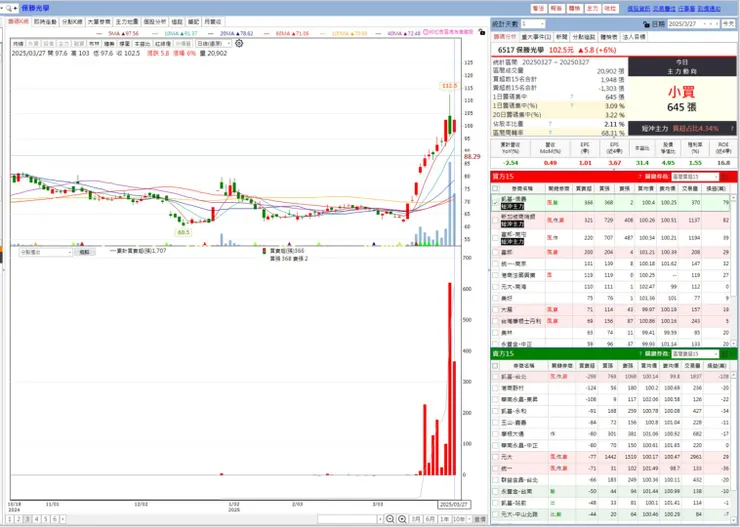Viewport: 740px width, 527px height.
Task: Click the 今天 button
Action: coord(728,24)
